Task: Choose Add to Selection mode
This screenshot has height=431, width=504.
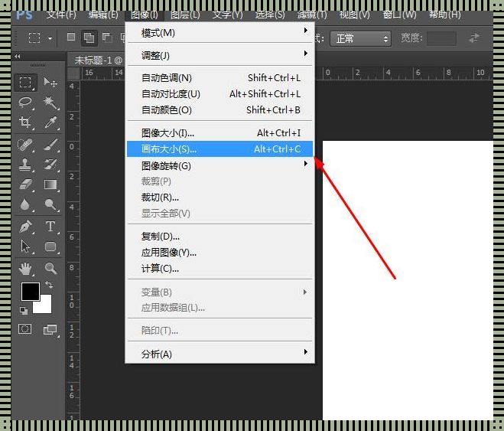Action: pyautogui.click(x=89, y=38)
